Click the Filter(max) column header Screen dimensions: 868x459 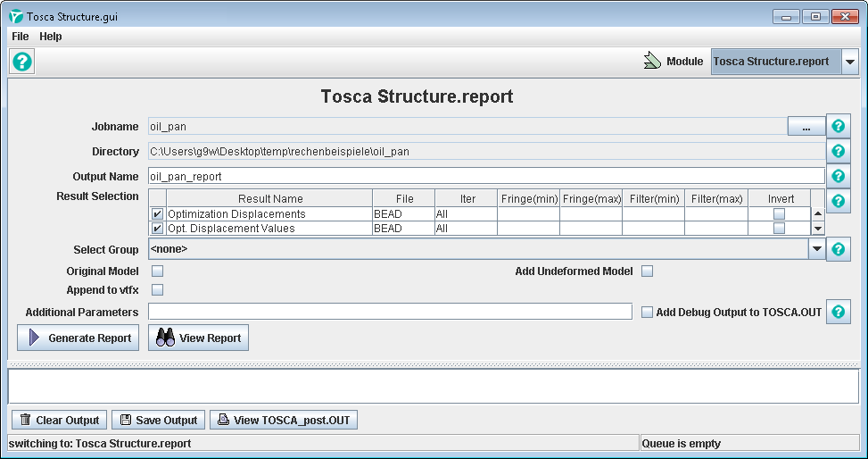coord(717,198)
